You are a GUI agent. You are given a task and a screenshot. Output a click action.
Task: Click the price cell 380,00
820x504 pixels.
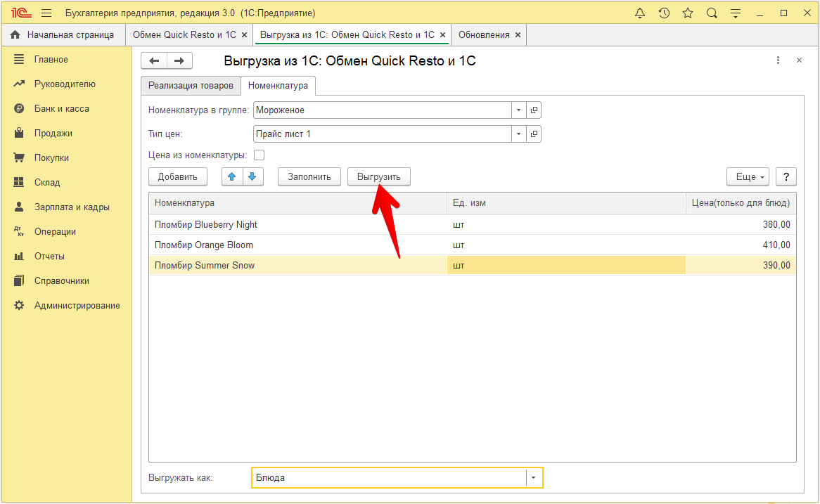coord(741,225)
